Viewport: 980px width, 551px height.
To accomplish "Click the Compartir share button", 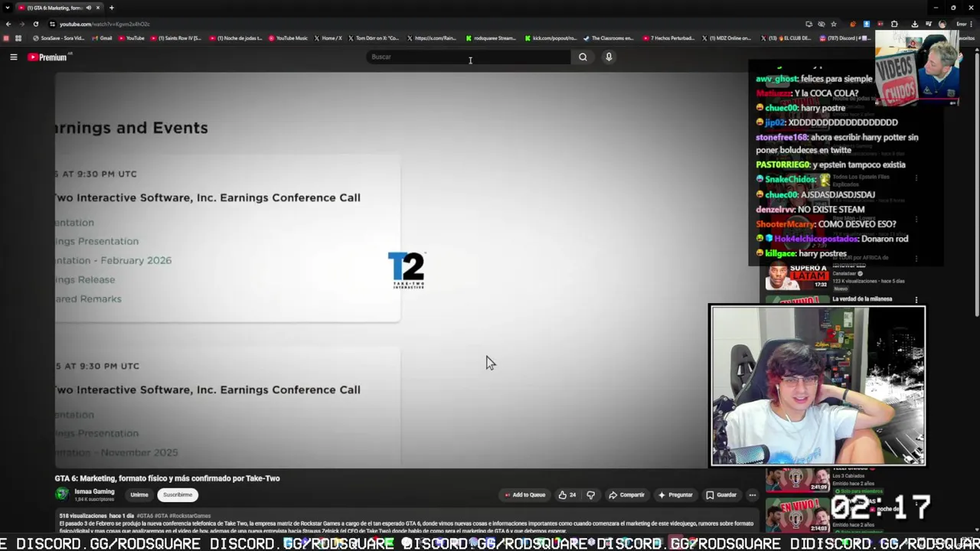I will point(626,495).
